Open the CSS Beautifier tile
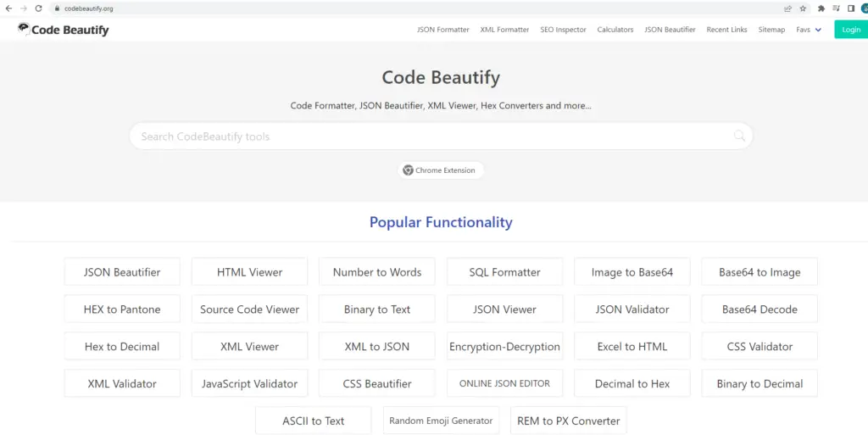 click(377, 383)
